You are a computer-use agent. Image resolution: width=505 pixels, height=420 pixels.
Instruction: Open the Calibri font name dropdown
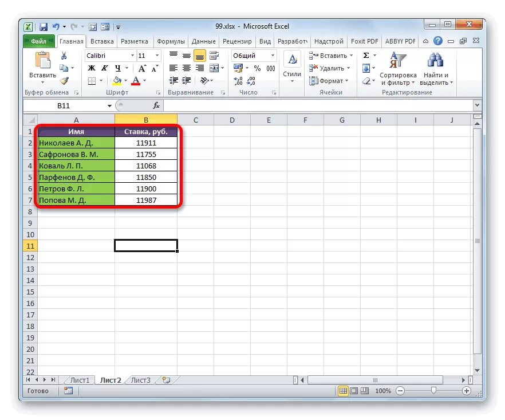[x=132, y=56]
